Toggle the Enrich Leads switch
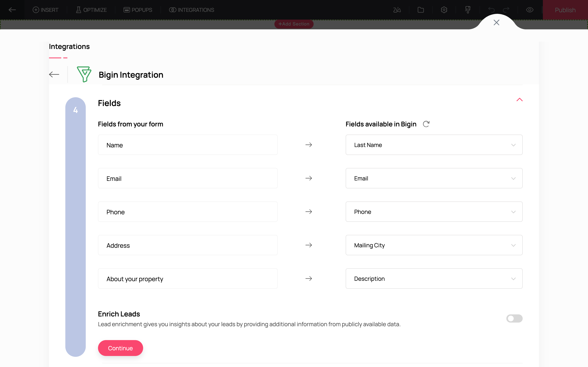588x367 pixels. 514,318
